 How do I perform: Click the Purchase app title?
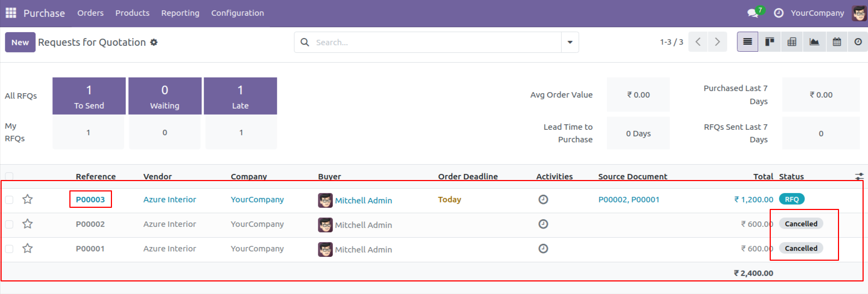44,13
